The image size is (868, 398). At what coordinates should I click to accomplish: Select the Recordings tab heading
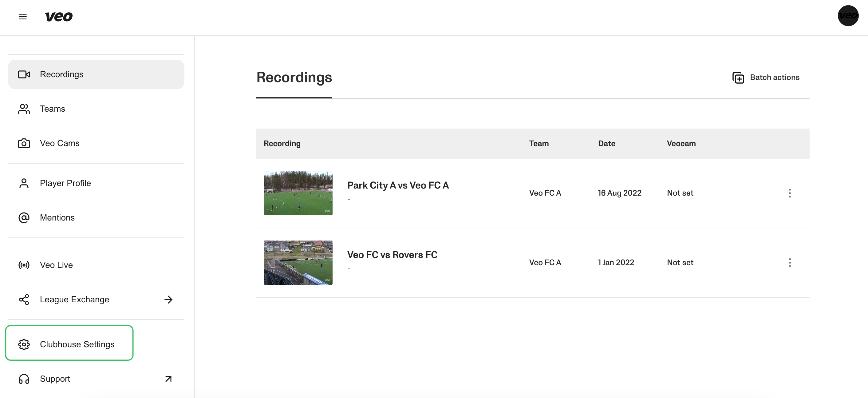[294, 78]
